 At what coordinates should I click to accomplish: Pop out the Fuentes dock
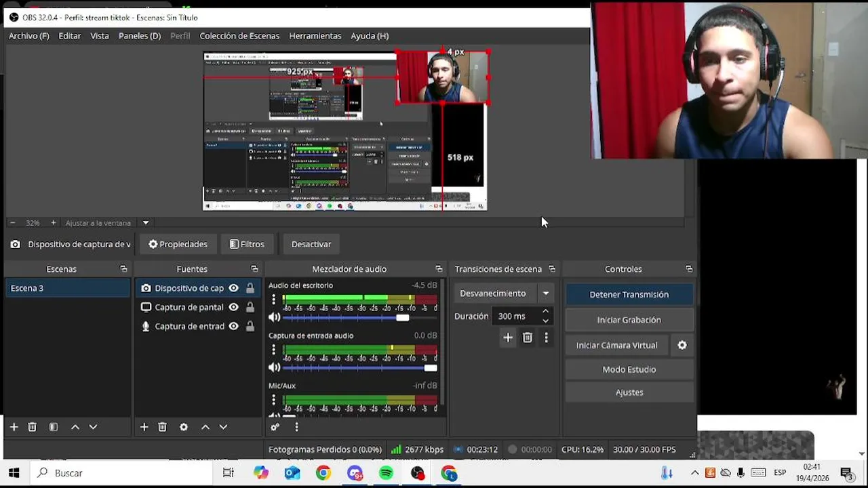[x=254, y=269]
